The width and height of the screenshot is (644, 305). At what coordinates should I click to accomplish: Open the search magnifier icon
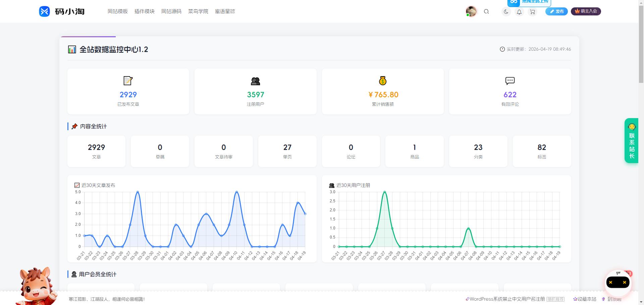pyautogui.click(x=486, y=11)
